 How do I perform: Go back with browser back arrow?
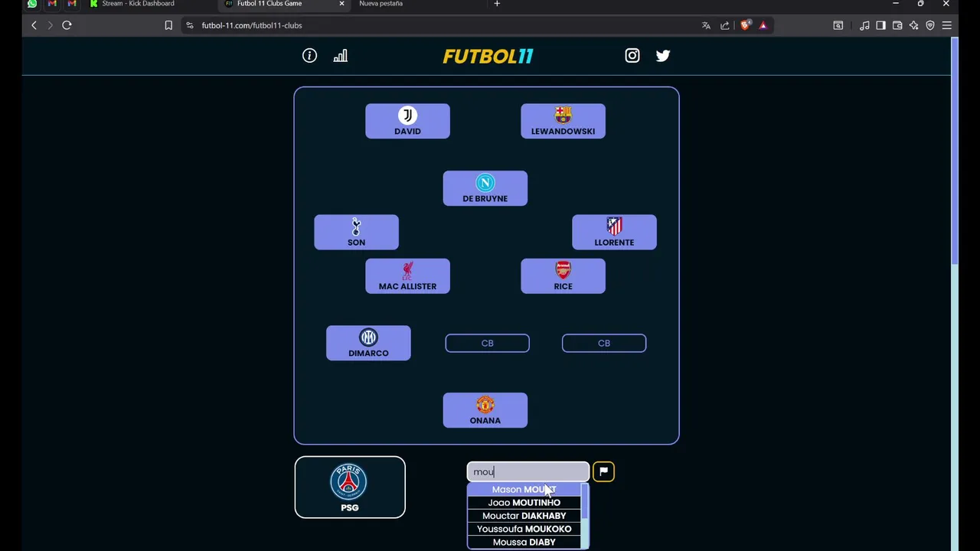point(34,25)
